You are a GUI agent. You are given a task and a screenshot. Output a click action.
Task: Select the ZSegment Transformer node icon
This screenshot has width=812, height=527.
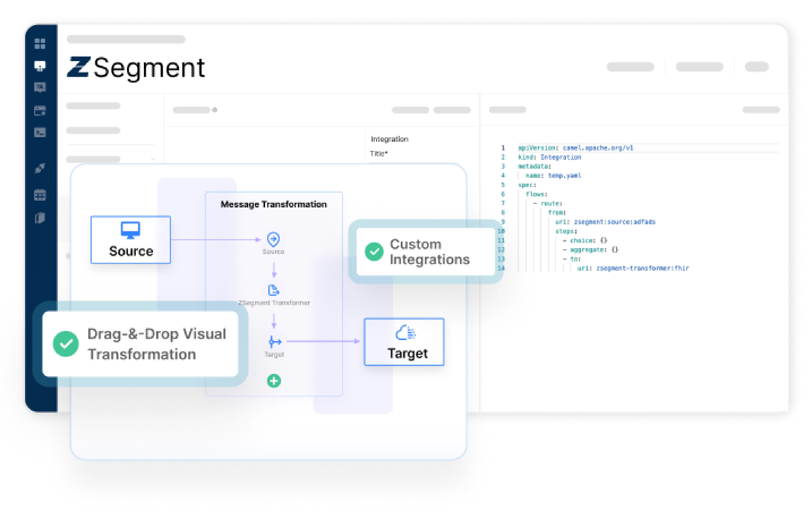click(x=273, y=290)
